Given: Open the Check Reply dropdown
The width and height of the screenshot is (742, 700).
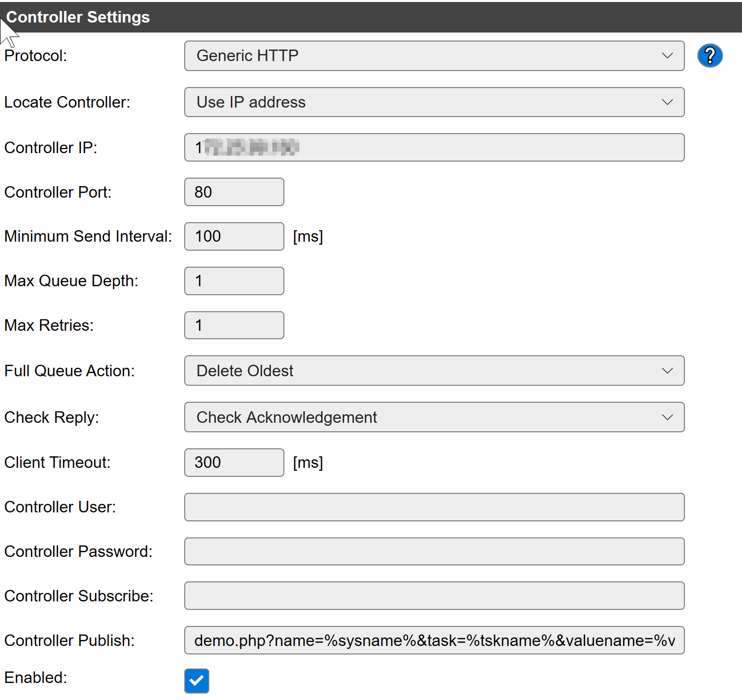Looking at the screenshot, I should 434,417.
